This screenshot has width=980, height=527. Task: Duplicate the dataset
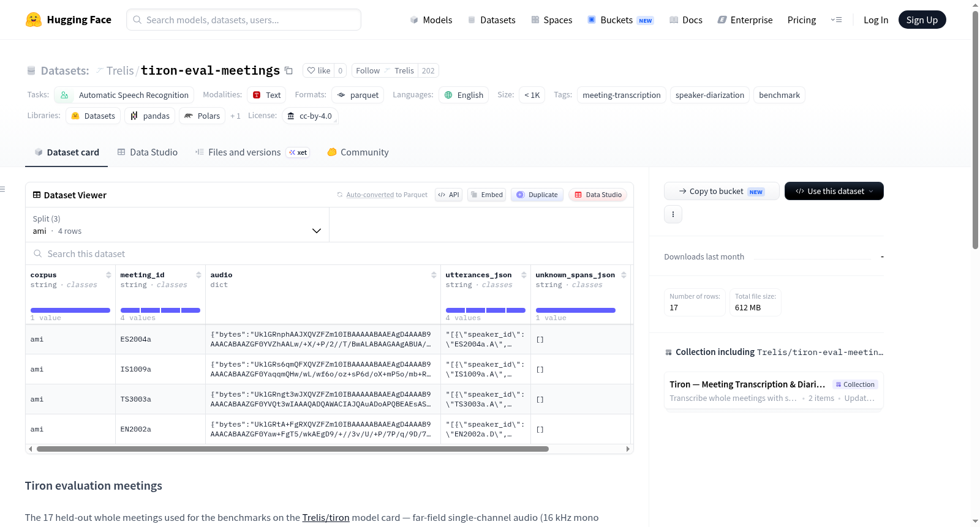pyautogui.click(x=537, y=195)
